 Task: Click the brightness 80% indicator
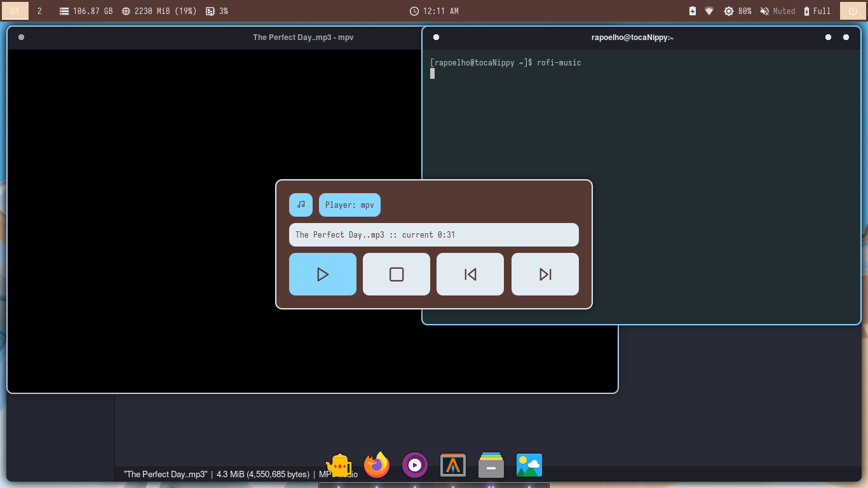pyautogui.click(x=738, y=11)
